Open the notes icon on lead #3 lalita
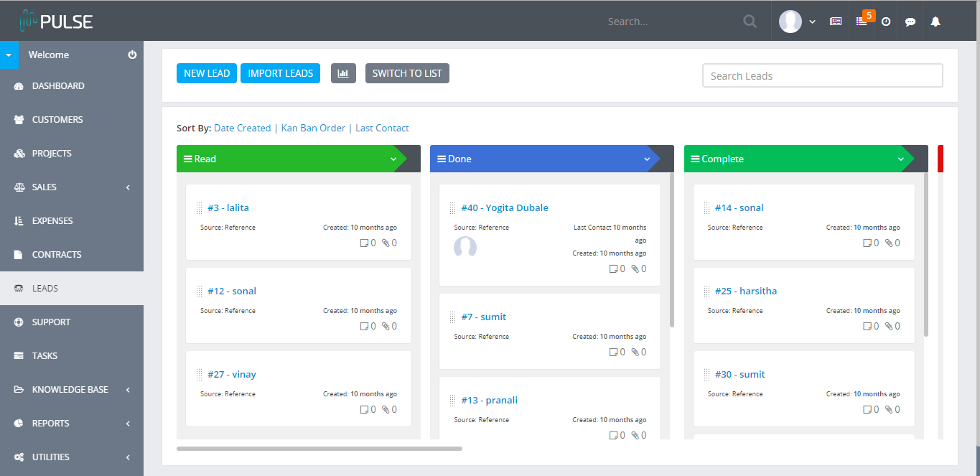This screenshot has height=476, width=980. [365, 242]
